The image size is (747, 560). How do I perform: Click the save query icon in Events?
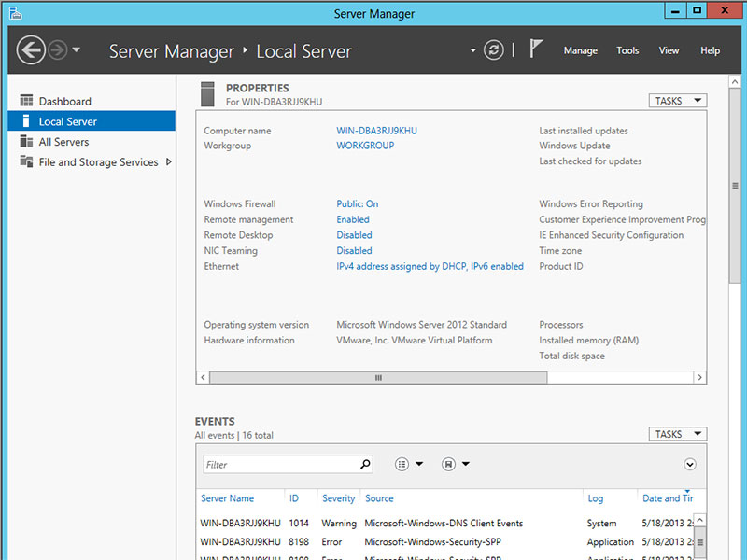(x=448, y=464)
